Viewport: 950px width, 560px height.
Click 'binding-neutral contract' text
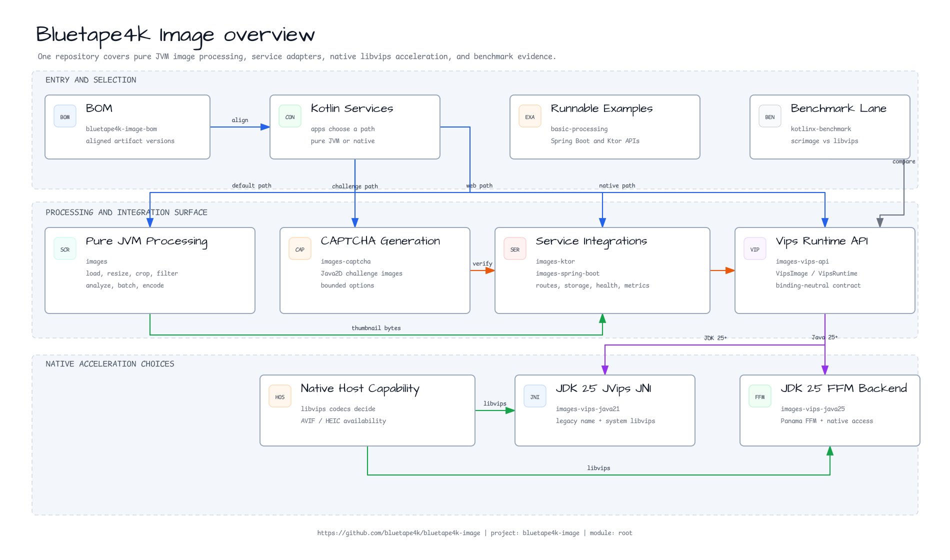pyautogui.click(x=818, y=285)
